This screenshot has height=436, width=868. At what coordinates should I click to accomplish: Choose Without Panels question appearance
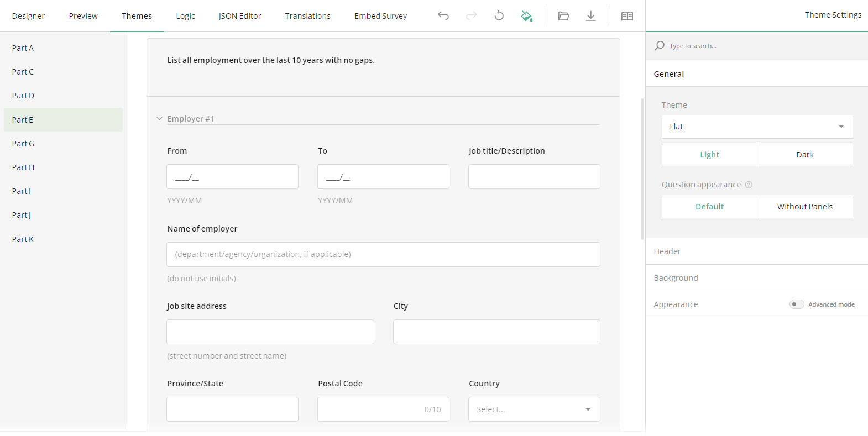(805, 207)
